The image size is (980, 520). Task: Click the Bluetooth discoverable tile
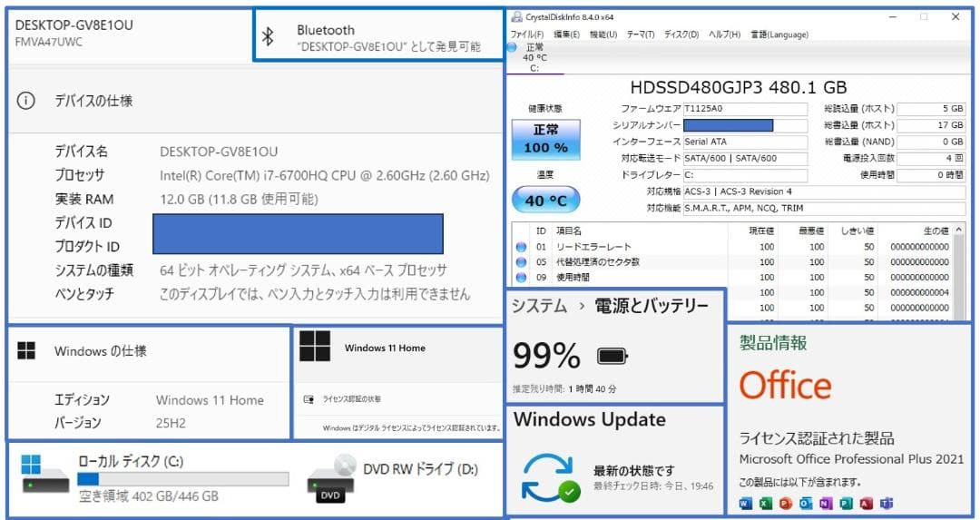(378, 36)
